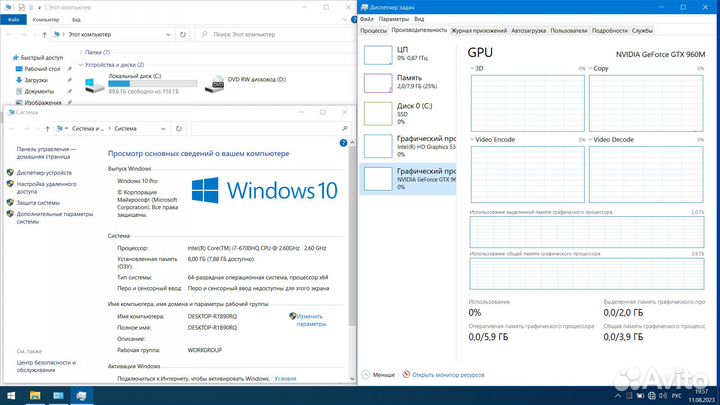The image size is (720, 405).
Task: Collapse the Folders (Папки) group
Action: coord(80,52)
